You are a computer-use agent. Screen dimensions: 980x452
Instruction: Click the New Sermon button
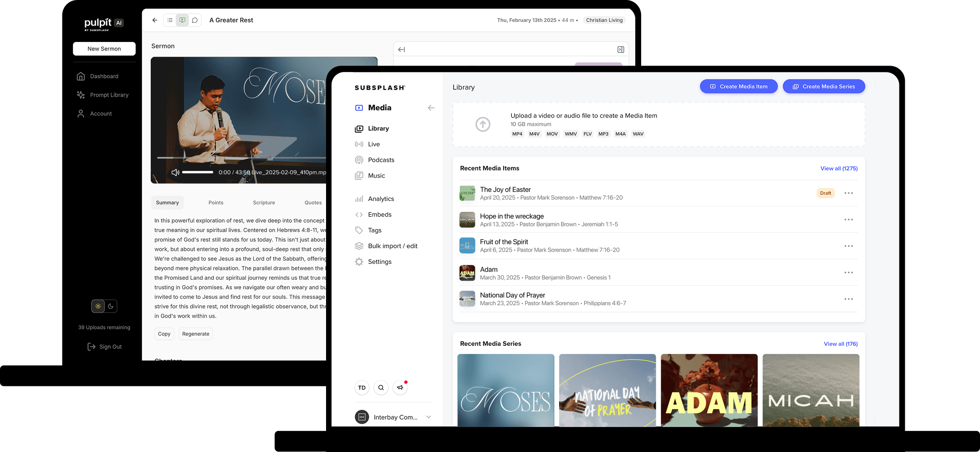coord(104,49)
